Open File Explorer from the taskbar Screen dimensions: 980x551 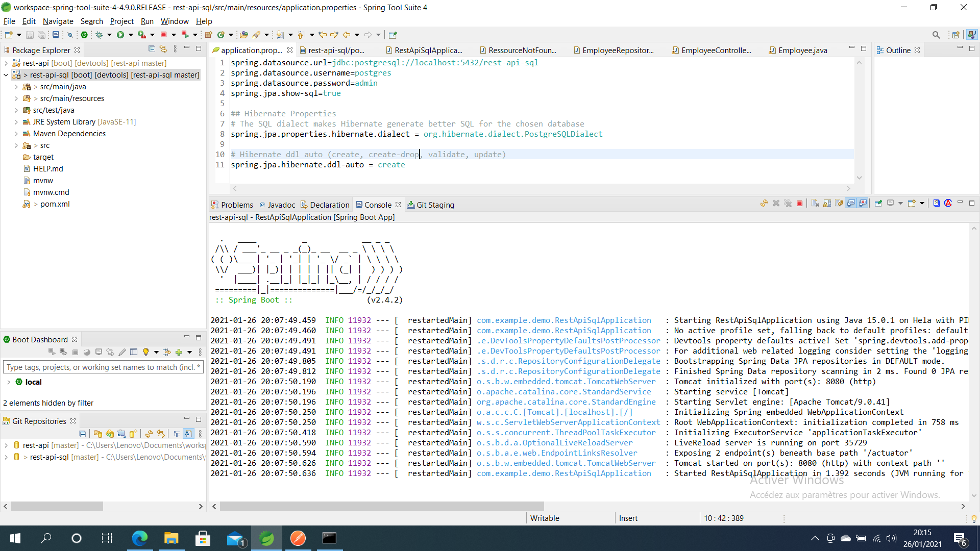pos(171,538)
